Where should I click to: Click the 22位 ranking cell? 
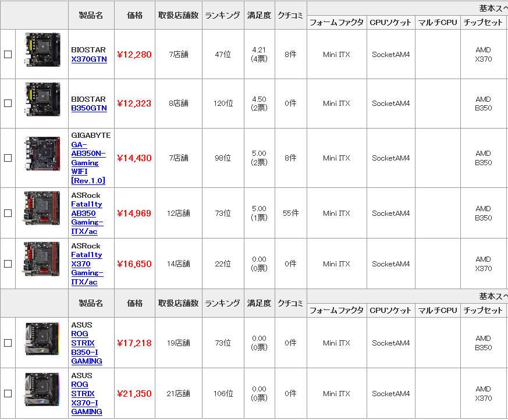point(223,264)
